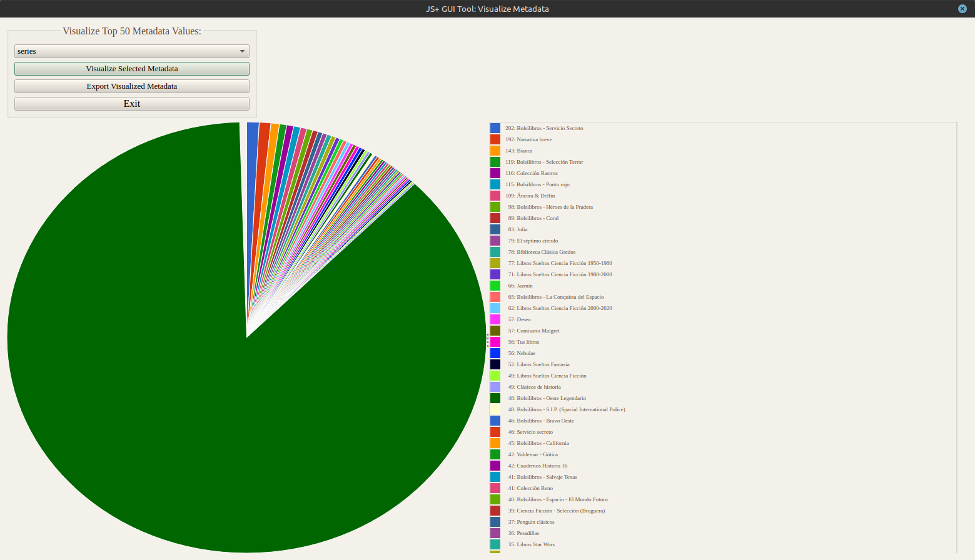Click swatch for Bolsilibros - Selección Terror
The width and height of the screenshot is (975, 560).
click(x=495, y=162)
